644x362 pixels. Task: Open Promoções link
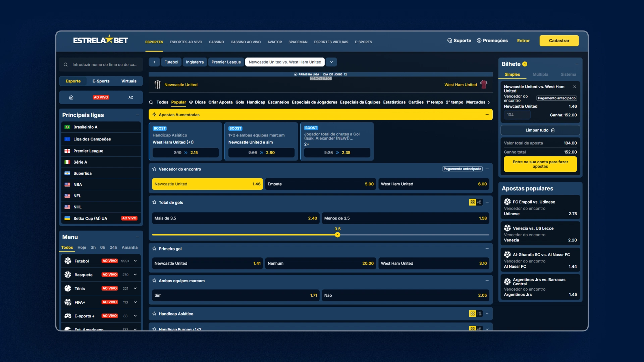(492, 41)
